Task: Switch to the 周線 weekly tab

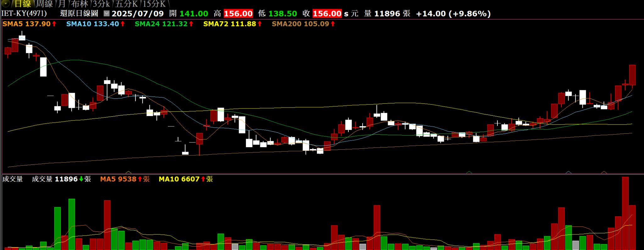Action: coord(44,4)
